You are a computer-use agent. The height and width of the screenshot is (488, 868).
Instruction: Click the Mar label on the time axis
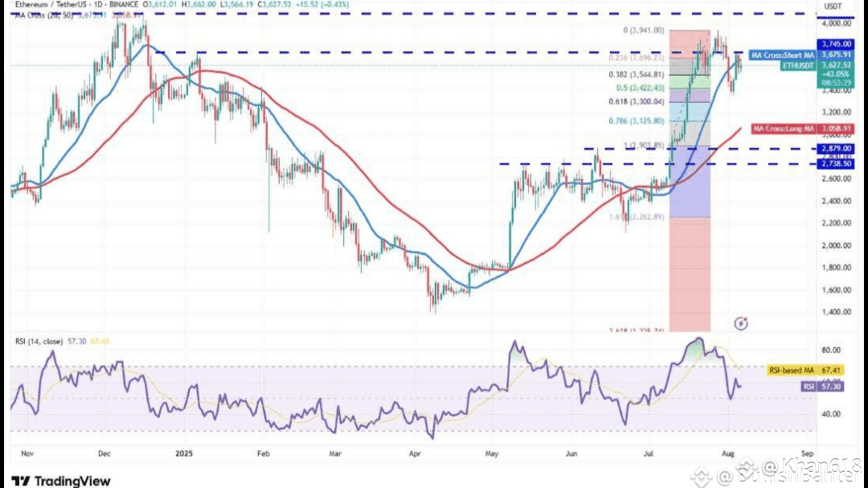(335, 453)
